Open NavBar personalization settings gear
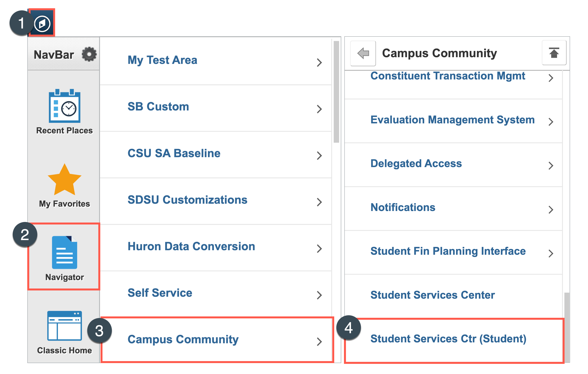The height and width of the screenshot is (374, 588). click(89, 54)
